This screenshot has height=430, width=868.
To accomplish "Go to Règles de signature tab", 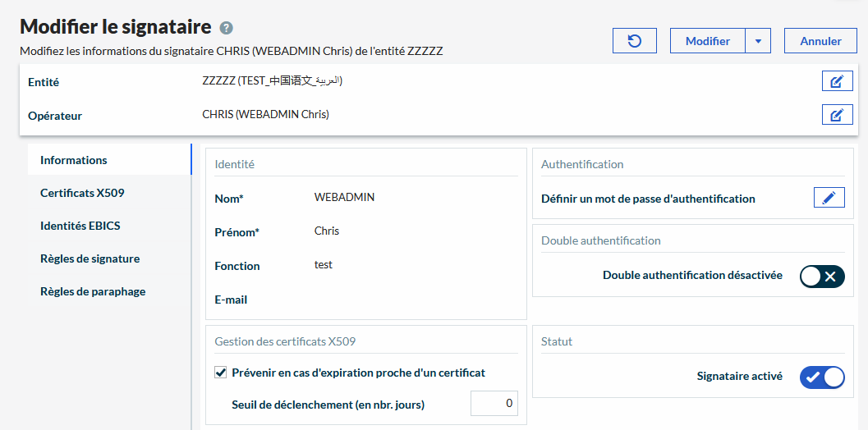I will pyautogui.click(x=90, y=258).
